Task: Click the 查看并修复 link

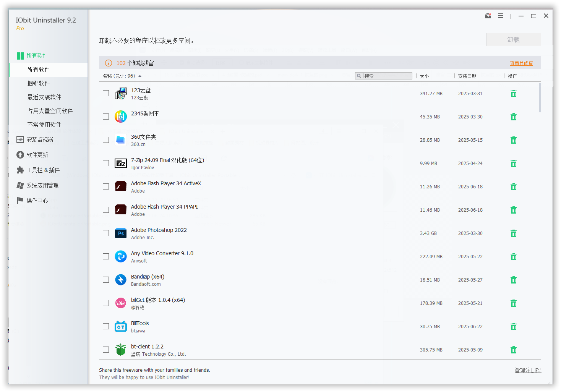Action: [x=521, y=63]
